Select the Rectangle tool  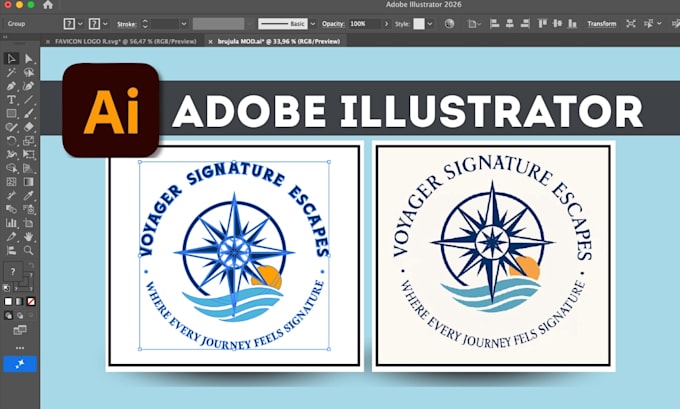point(11,114)
